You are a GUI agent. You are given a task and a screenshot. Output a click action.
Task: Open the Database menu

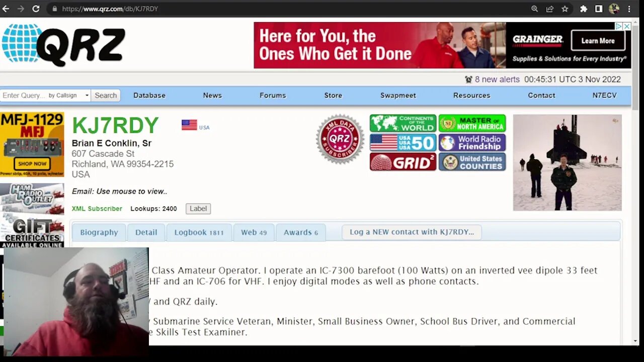[149, 95]
